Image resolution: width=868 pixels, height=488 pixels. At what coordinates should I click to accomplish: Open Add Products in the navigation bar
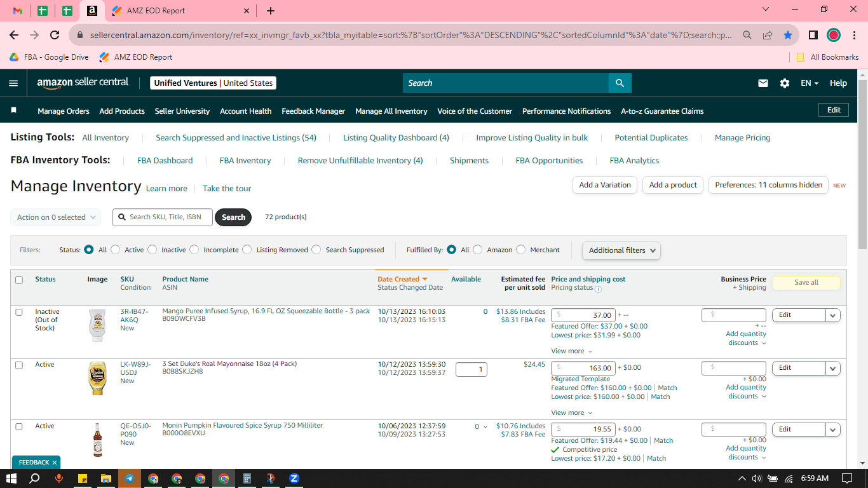pyautogui.click(x=122, y=111)
